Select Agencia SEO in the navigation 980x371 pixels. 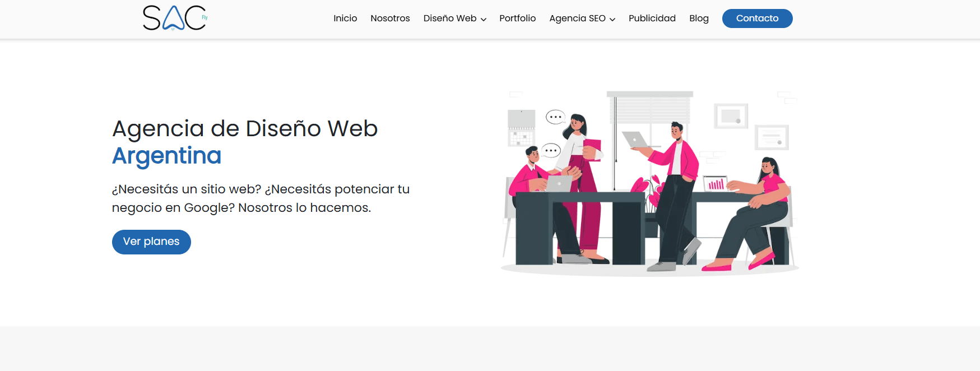point(577,18)
